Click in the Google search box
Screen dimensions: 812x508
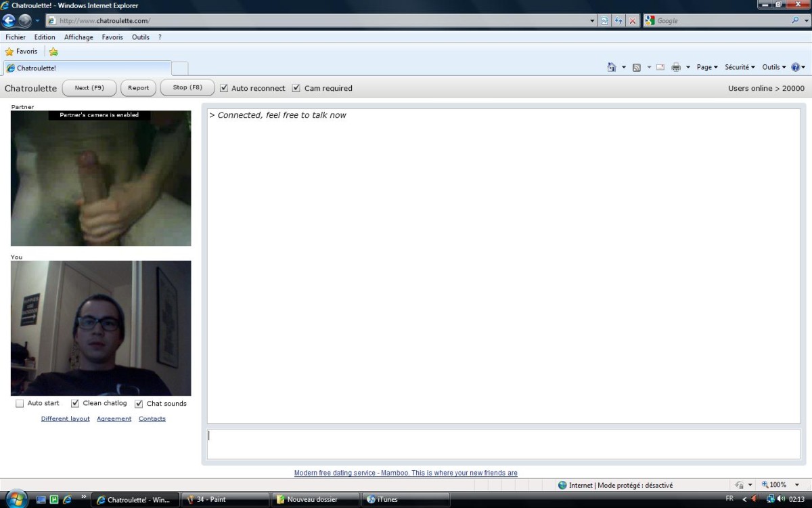point(721,21)
